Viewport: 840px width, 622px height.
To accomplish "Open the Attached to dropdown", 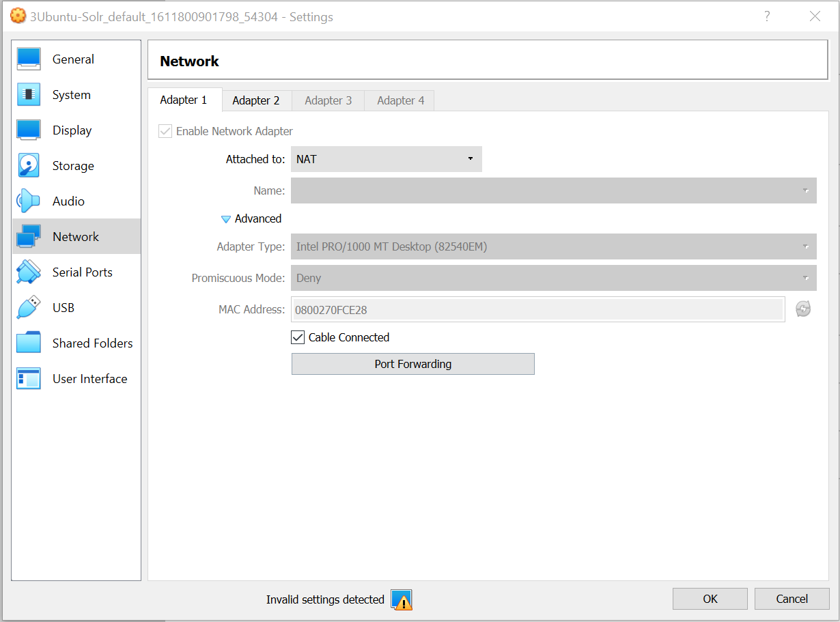I will [x=386, y=159].
